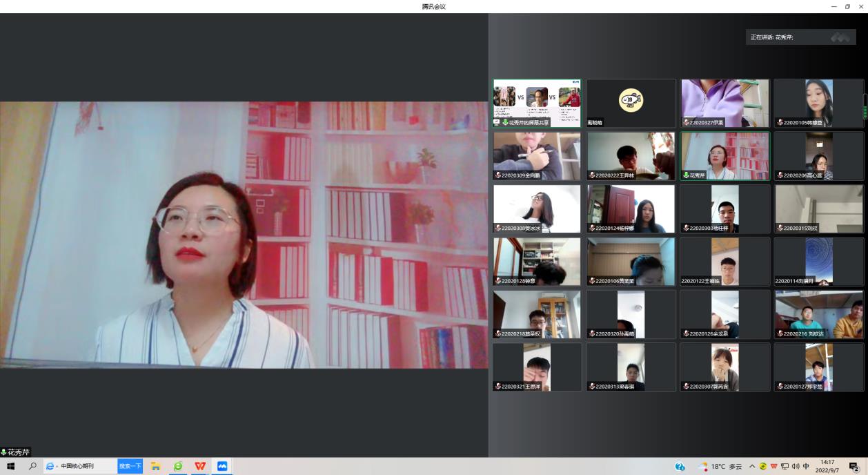The width and height of the screenshot is (868, 475).
Task: Select participant tile 22020114
Action: tap(819, 262)
